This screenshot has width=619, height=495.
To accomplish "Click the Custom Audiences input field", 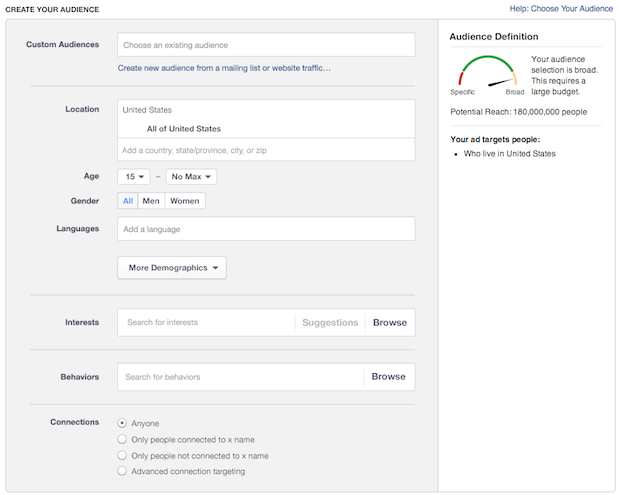I will pos(265,45).
